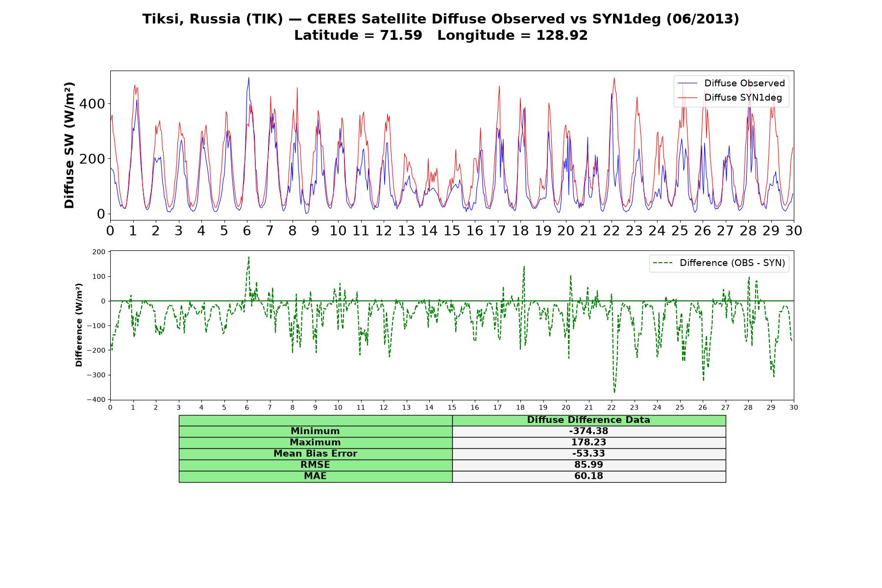This screenshot has height=588, width=882.
Task: Click the Difference (OBS - SYN) legend label
Action: (x=732, y=263)
